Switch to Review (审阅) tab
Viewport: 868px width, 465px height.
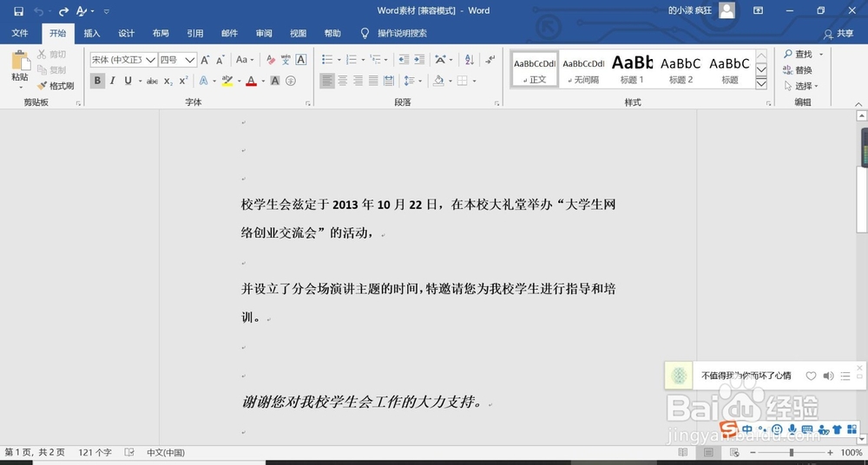(x=264, y=33)
